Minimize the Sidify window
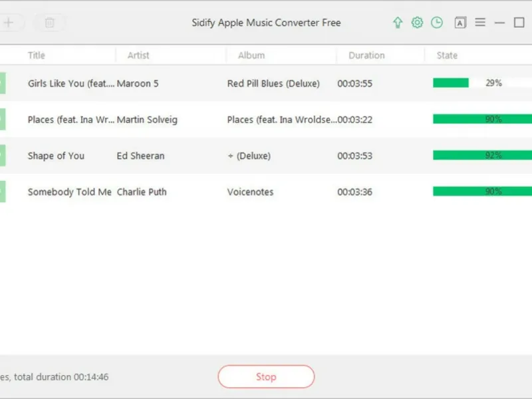Image resolution: width=532 pixels, height=399 pixels. click(500, 23)
